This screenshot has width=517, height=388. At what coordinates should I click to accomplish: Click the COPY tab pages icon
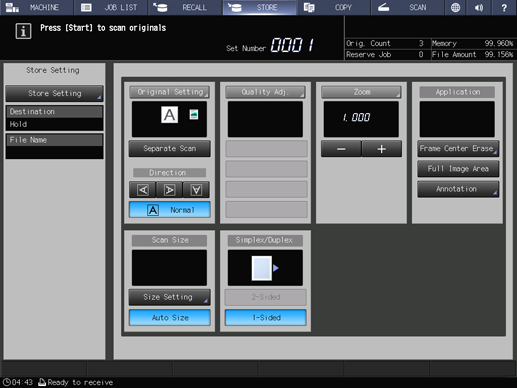click(309, 7)
